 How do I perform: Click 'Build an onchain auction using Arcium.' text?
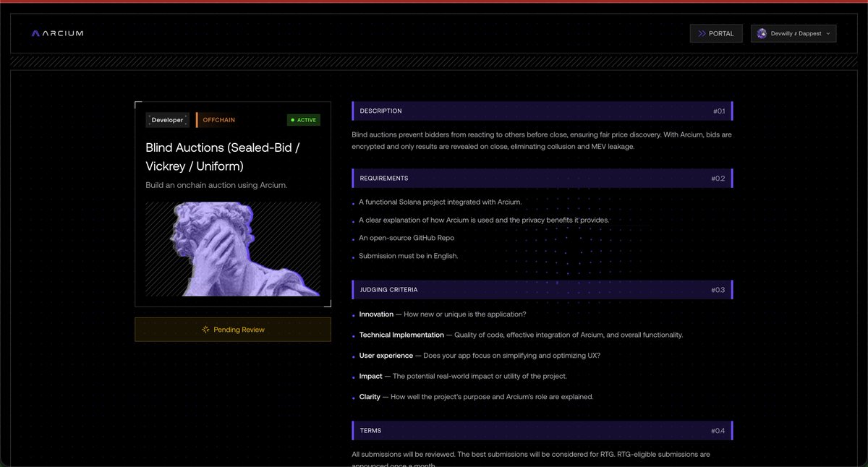click(x=216, y=186)
